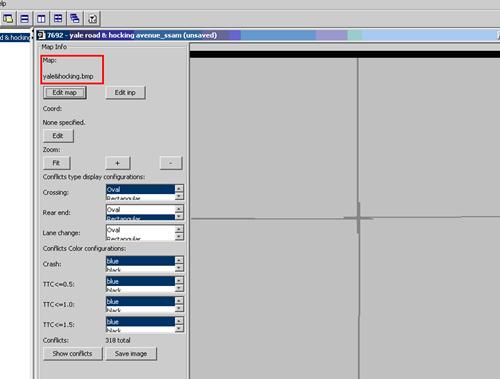
Task: Click the 318 total conflicts value
Action: 118,340
